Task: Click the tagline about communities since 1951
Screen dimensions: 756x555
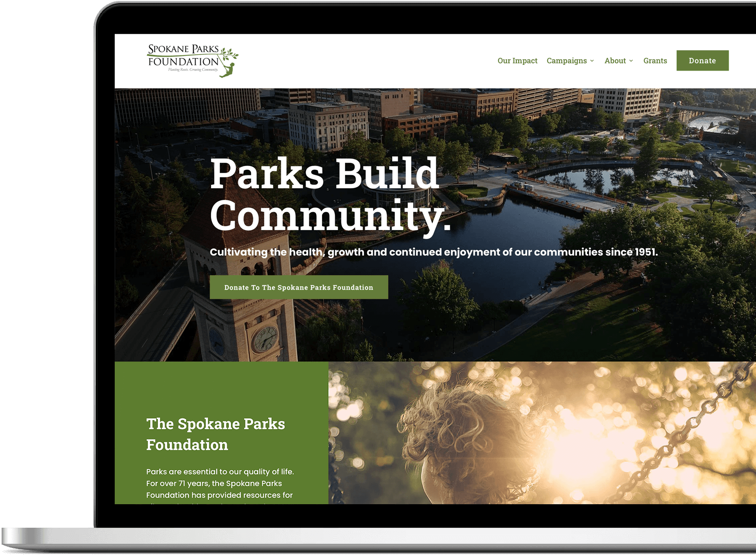Action: [433, 252]
